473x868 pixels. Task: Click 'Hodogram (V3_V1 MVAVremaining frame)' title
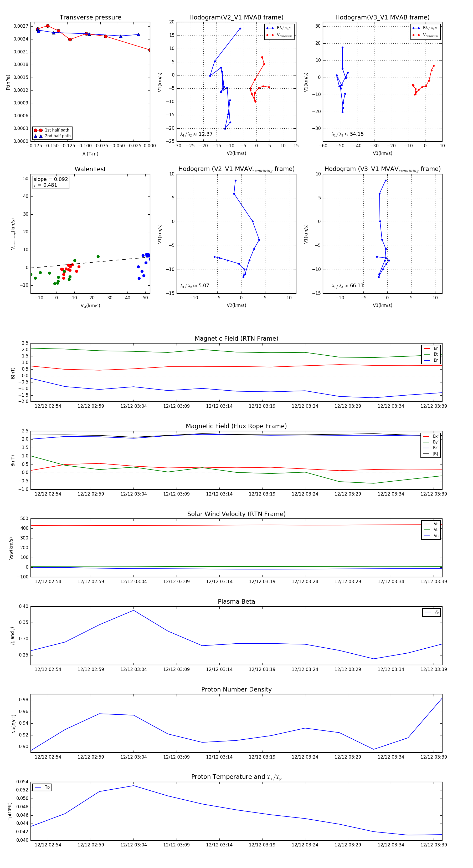[x=382, y=169]
